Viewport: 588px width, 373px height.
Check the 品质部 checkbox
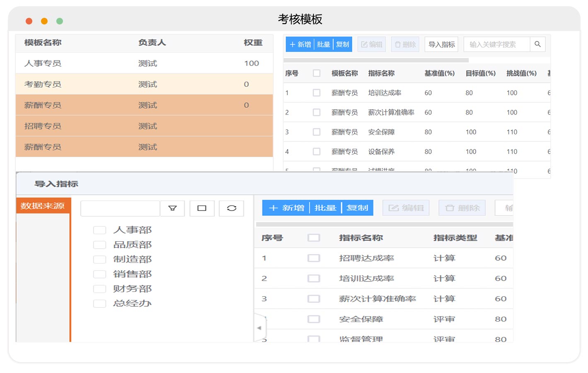tap(99, 245)
